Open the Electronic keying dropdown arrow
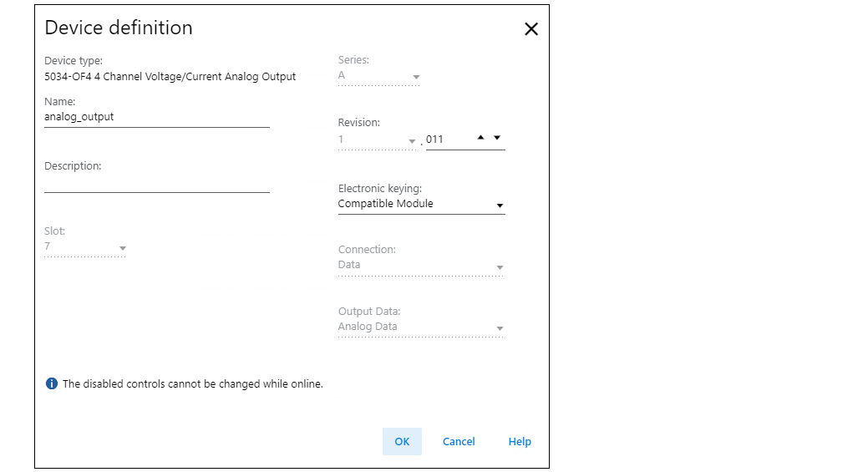The image size is (868, 472). tap(500, 206)
